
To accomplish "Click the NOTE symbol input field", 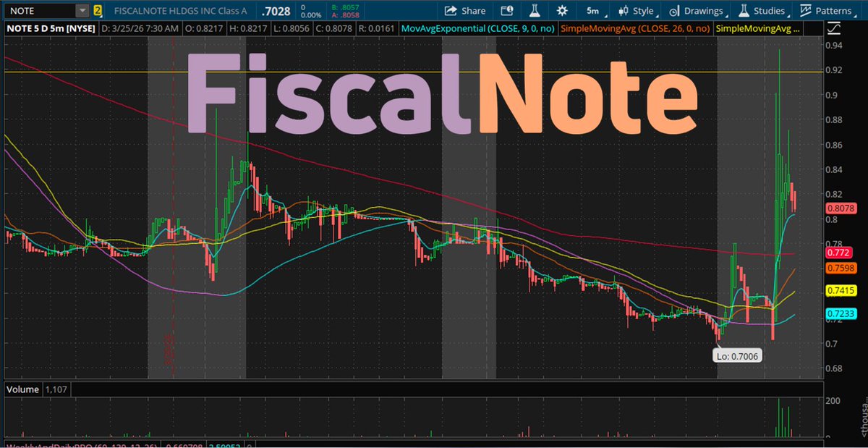I will (38, 11).
